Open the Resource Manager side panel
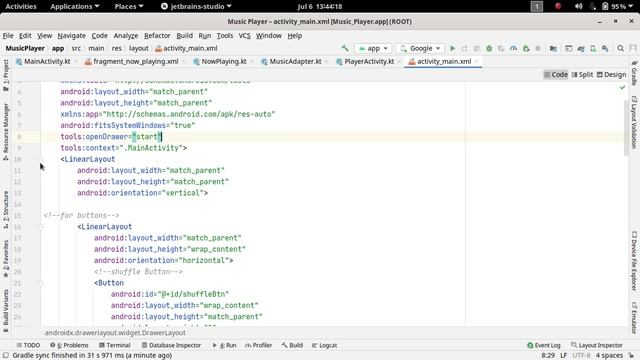The height and width of the screenshot is (360, 640). click(x=6, y=131)
